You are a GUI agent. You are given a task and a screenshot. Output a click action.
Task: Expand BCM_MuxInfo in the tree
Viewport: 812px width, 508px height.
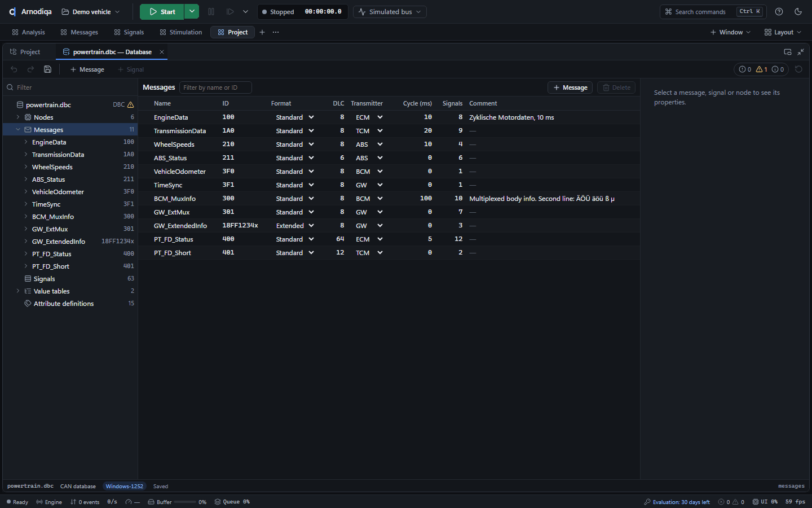[x=26, y=217]
